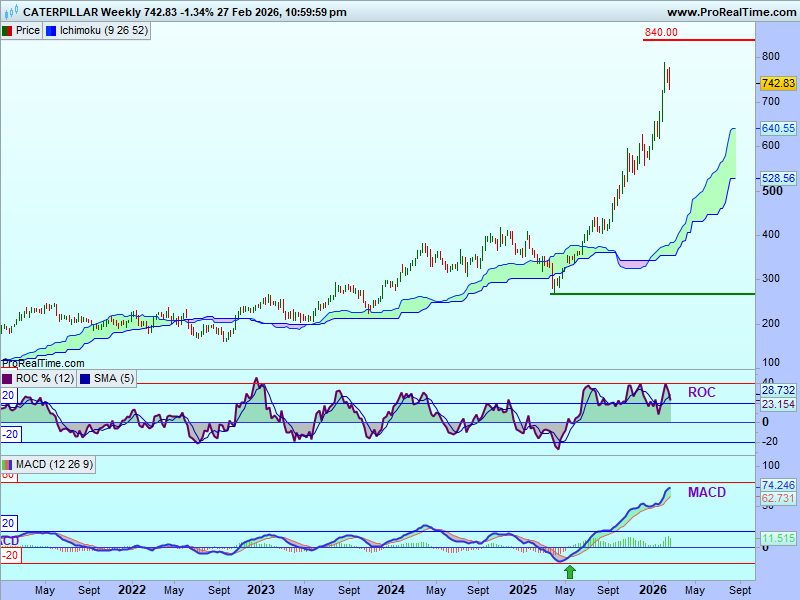Select the Ichimoku (9 26 52) legend label
Screen dimensions: 800x600
(104, 31)
